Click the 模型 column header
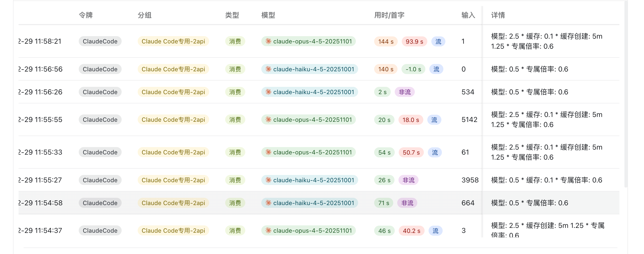 [x=268, y=15]
